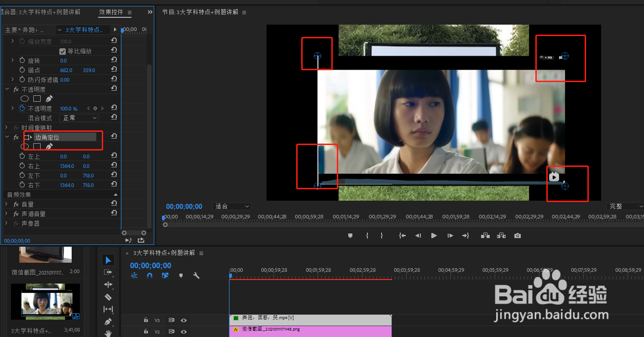Create a rectangle mask under 不透明度

[x=37, y=99]
